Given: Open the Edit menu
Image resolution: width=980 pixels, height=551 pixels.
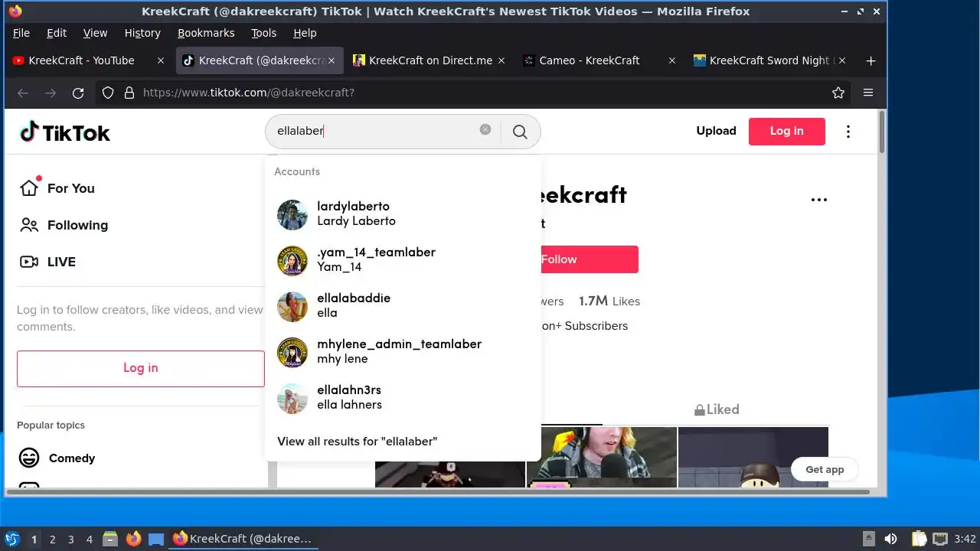Looking at the screenshot, I should tap(57, 33).
